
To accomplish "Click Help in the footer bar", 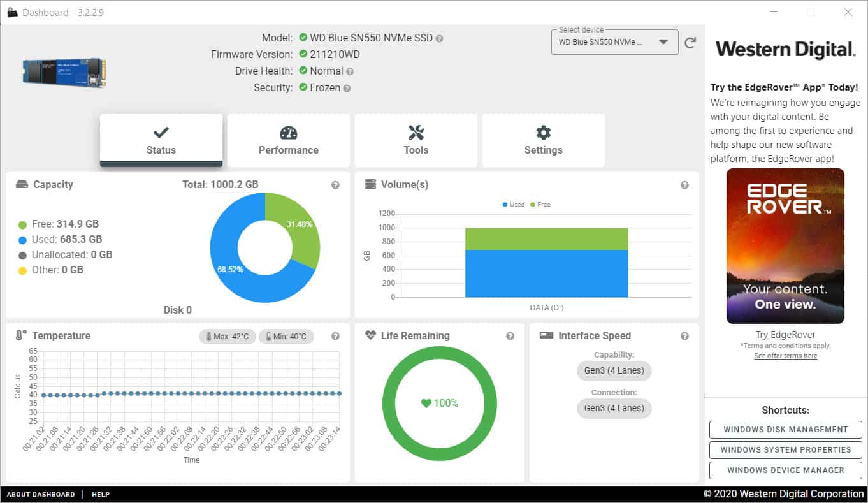I will [x=101, y=495].
